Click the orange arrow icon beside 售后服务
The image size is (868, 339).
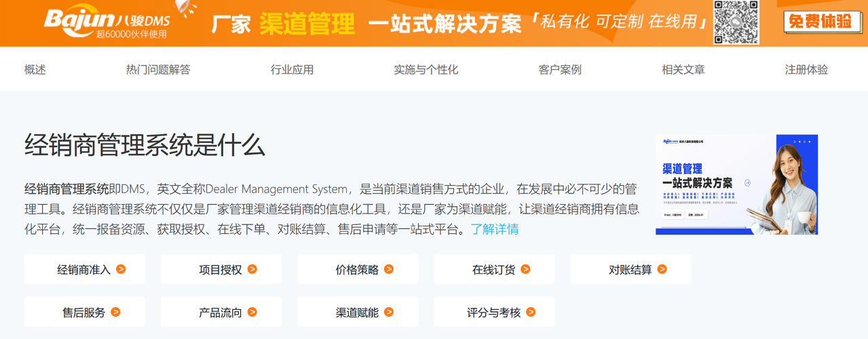pyautogui.click(x=116, y=312)
